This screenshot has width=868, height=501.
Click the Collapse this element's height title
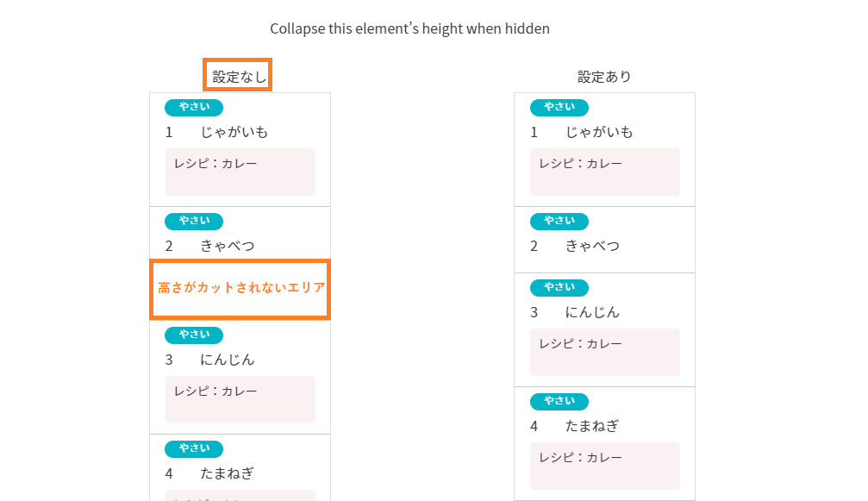tap(409, 28)
